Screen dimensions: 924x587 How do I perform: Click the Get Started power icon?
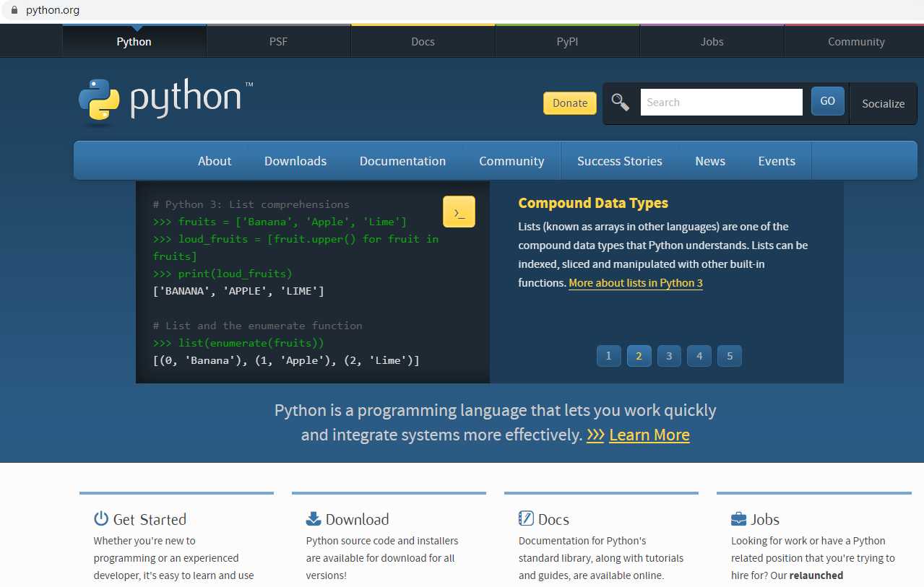101,518
